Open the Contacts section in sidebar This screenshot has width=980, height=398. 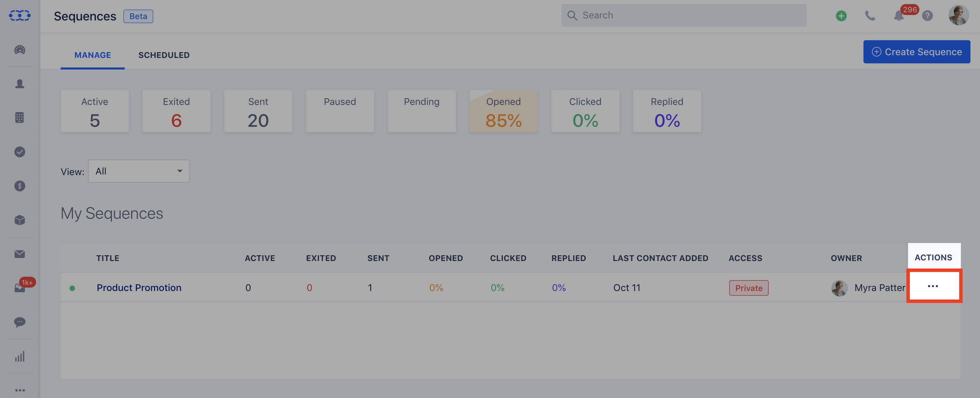click(20, 84)
